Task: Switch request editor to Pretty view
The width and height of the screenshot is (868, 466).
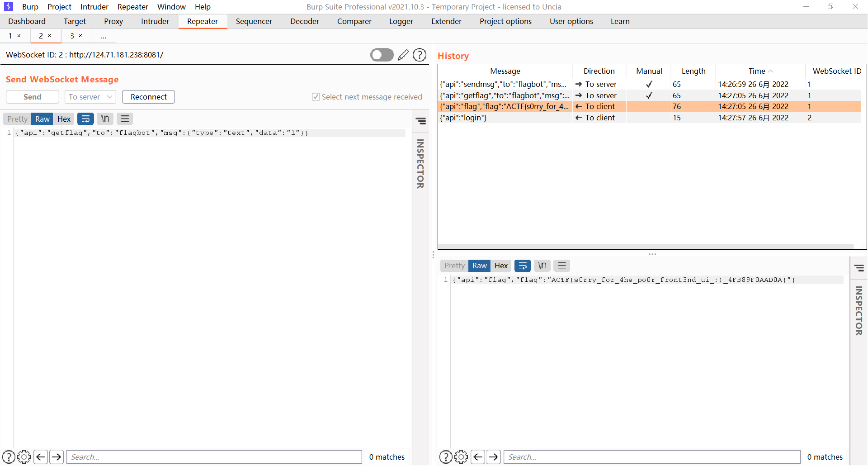Action: 17,119
